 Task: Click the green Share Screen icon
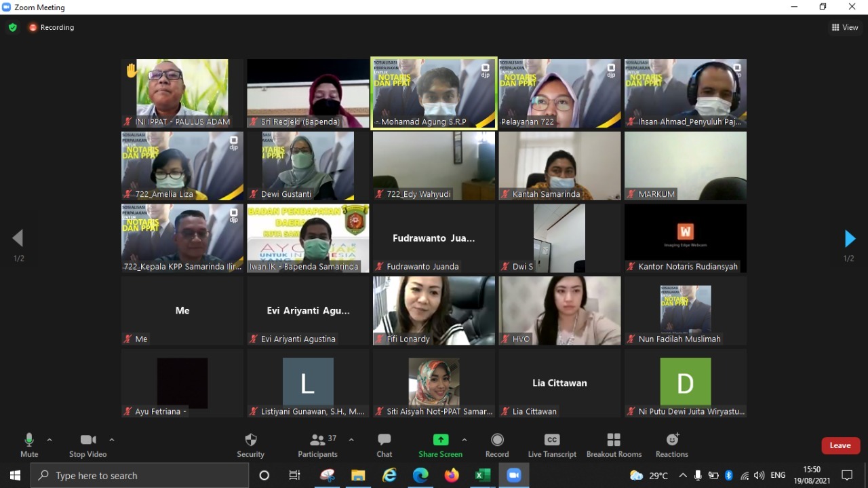pyautogui.click(x=440, y=440)
